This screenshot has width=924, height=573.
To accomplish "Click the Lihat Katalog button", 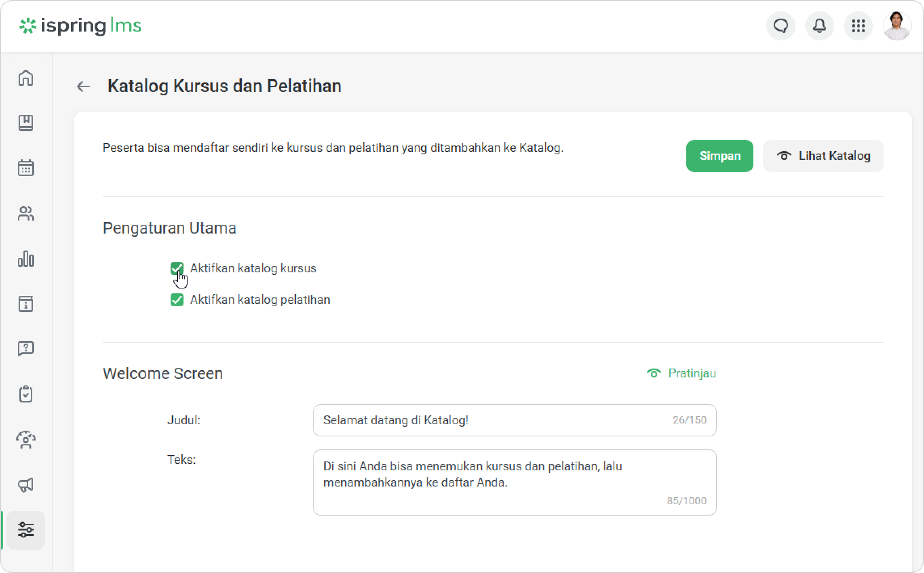I will (823, 156).
